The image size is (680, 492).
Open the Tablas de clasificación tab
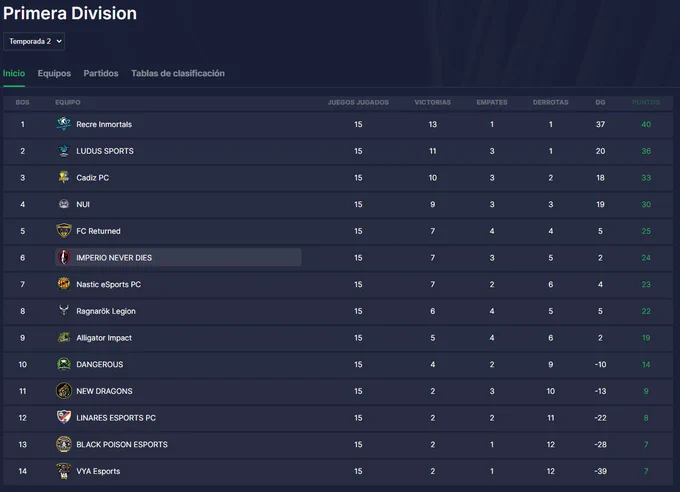pos(178,73)
